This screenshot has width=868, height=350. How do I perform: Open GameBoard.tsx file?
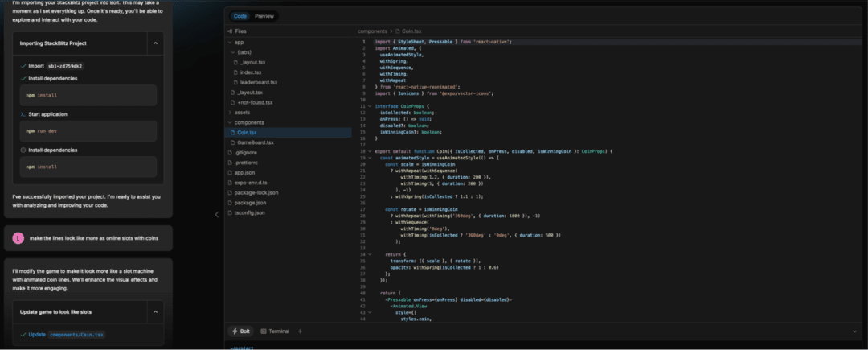pyautogui.click(x=255, y=142)
